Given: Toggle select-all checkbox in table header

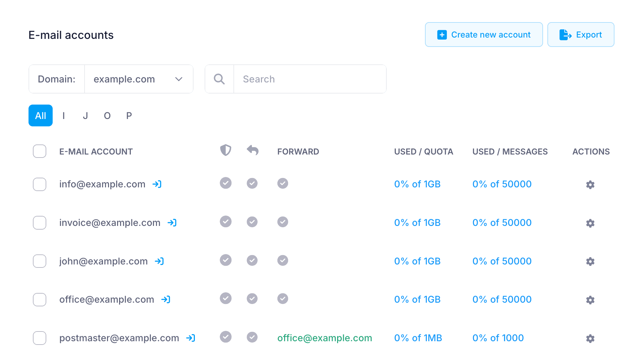Looking at the screenshot, I should pos(40,151).
